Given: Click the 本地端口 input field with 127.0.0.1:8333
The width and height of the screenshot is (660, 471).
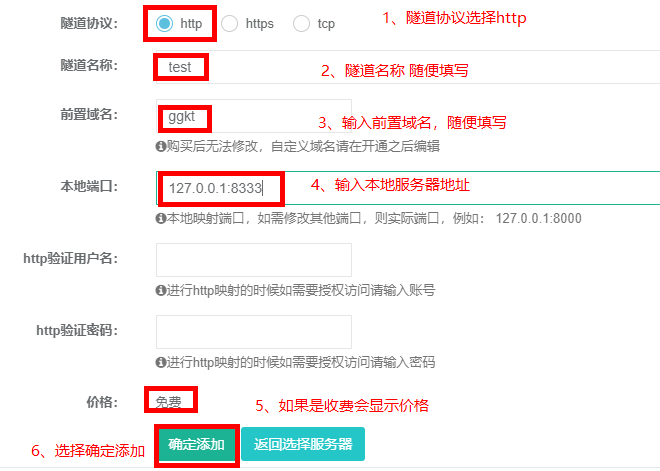Looking at the screenshot, I should pyautogui.click(x=407, y=188).
